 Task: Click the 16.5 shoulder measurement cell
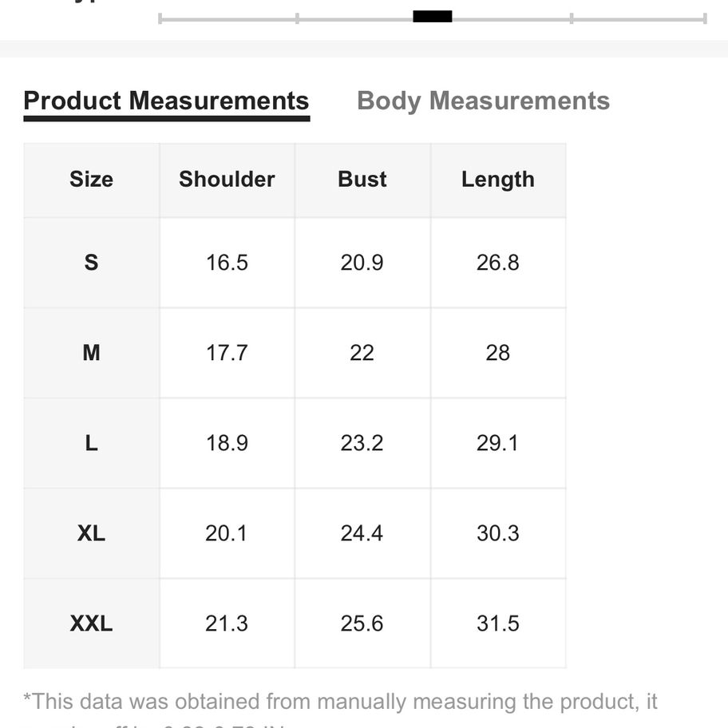click(x=227, y=263)
